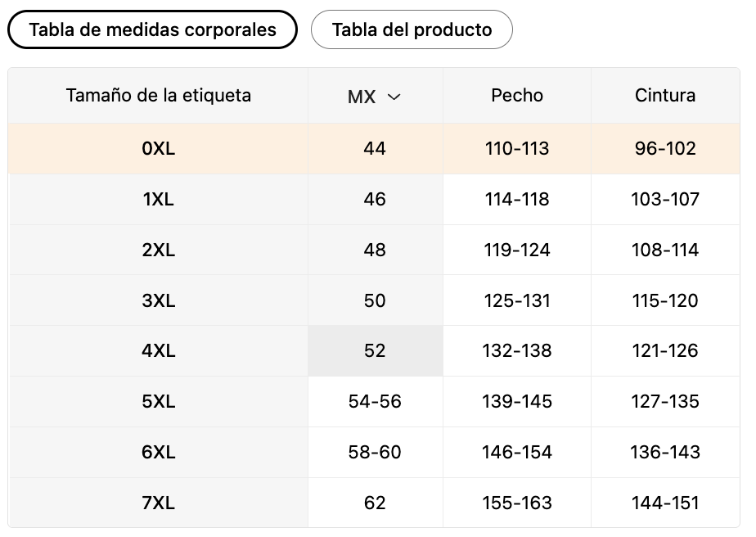This screenshot has width=756, height=537.
Task: Open the MX size region dropdown chevron
Action: click(x=394, y=97)
